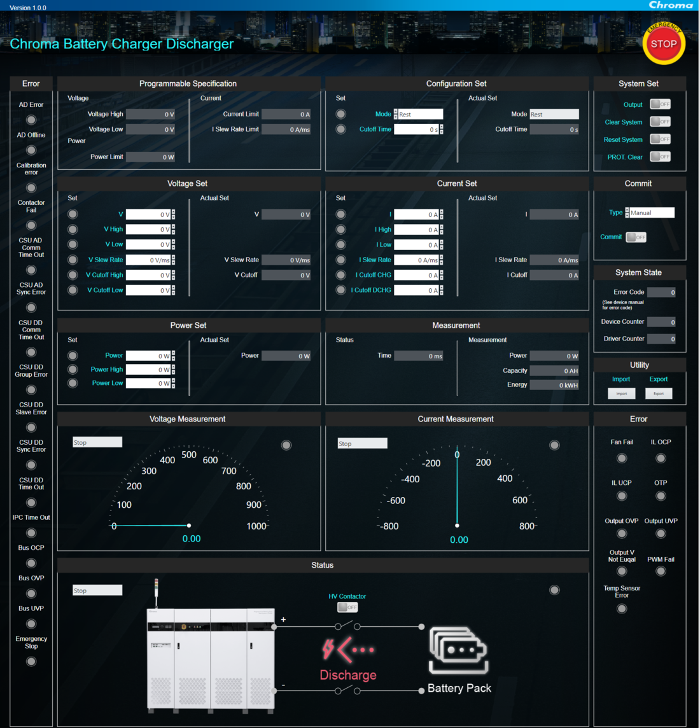Toggle the Commit switch

636,237
